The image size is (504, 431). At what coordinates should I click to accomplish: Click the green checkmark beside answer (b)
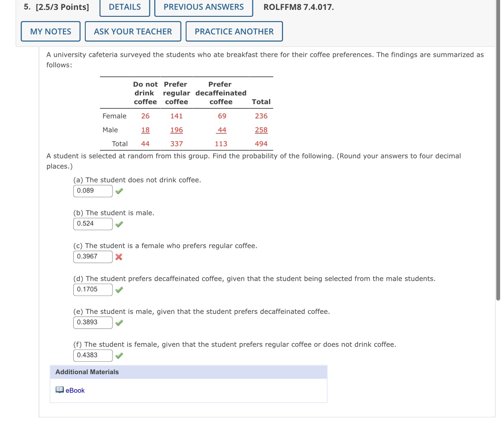click(119, 224)
